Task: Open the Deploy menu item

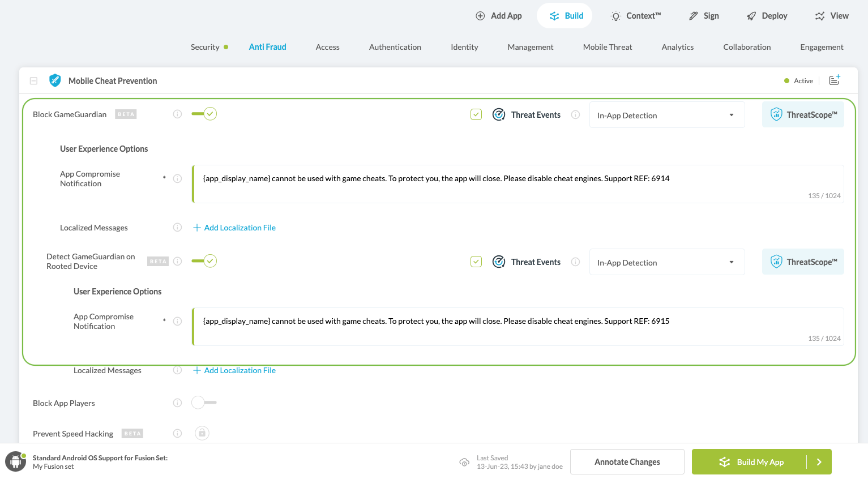Action: click(x=767, y=16)
